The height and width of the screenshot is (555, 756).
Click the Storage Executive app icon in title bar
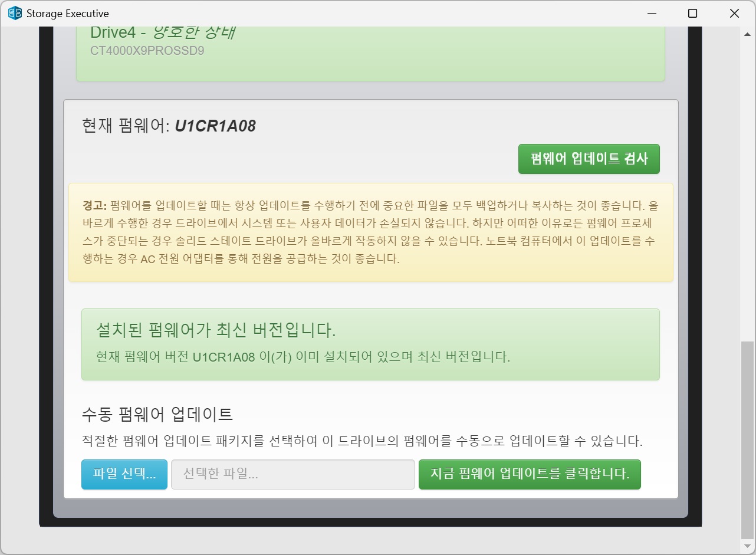point(15,13)
